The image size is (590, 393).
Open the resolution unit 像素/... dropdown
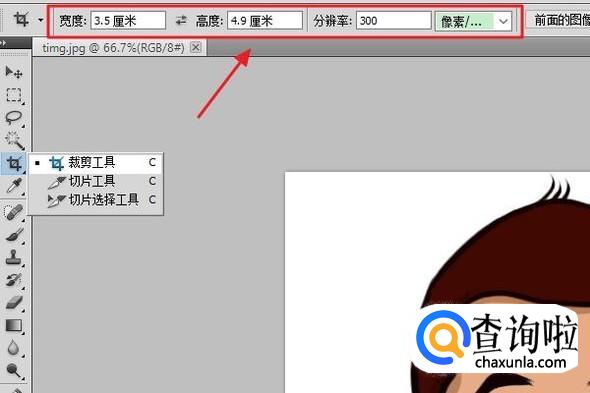tap(473, 21)
